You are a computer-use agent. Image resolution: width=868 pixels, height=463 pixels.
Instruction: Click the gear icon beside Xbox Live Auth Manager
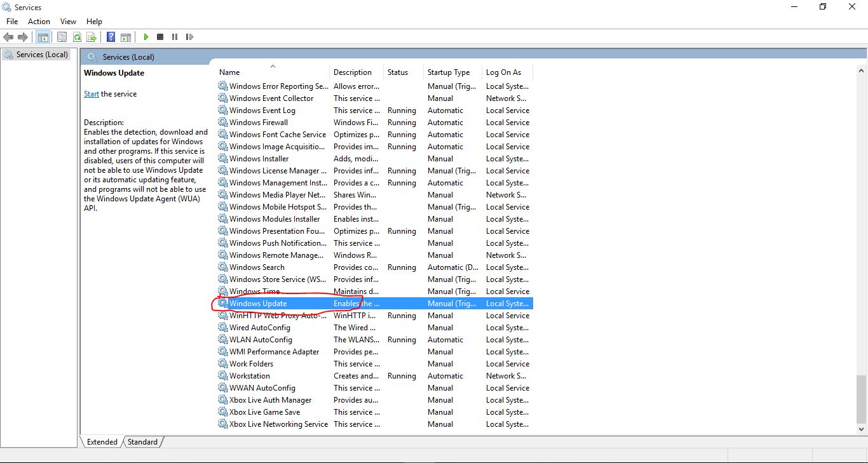[x=223, y=400]
